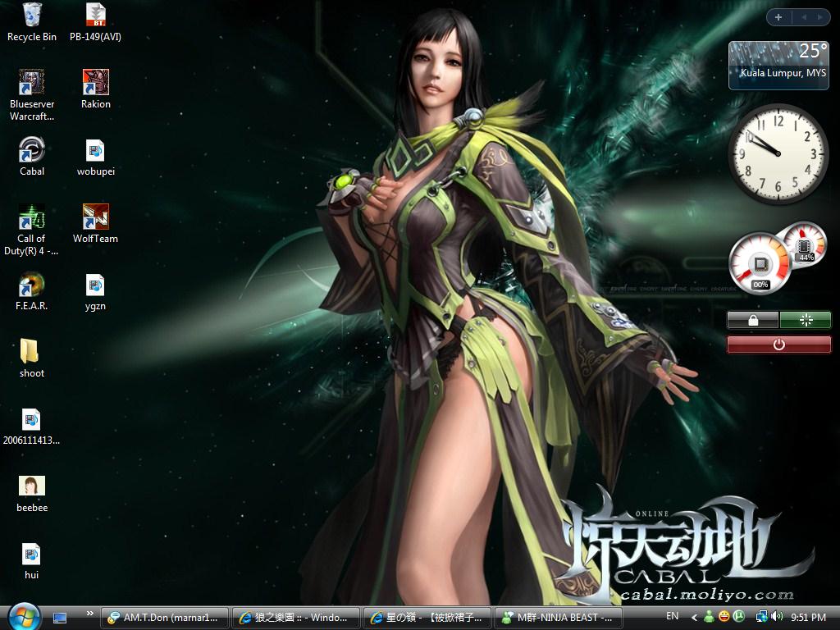840x630 pixels.
Task: Click the analog clock gadget
Action: tap(778, 153)
